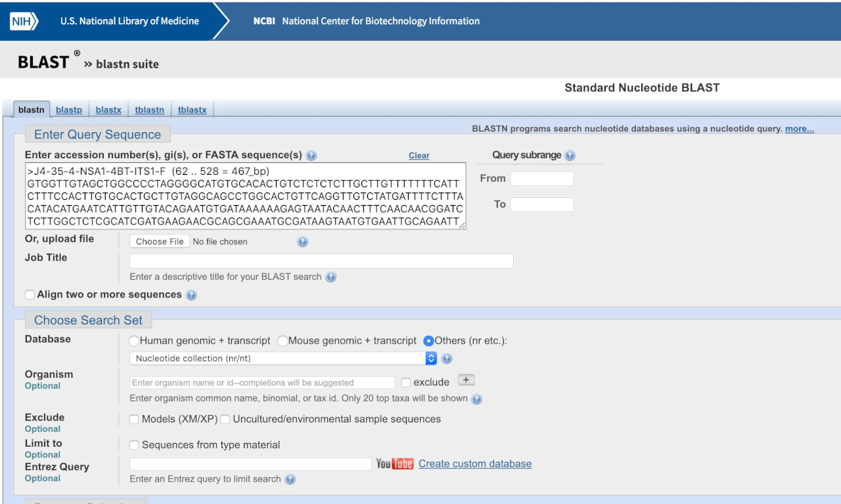Click help icon next to database dropdown
Viewport: 841px width, 504px height.
pyautogui.click(x=447, y=359)
